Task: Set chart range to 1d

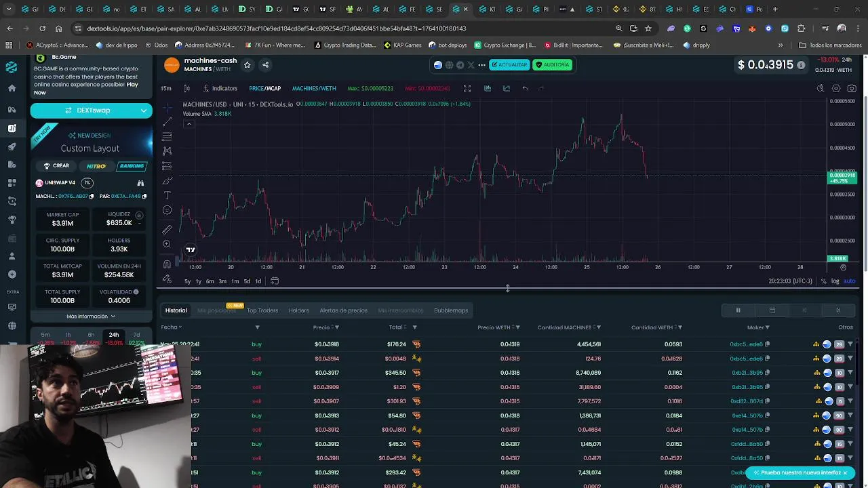Action: pos(258,281)
